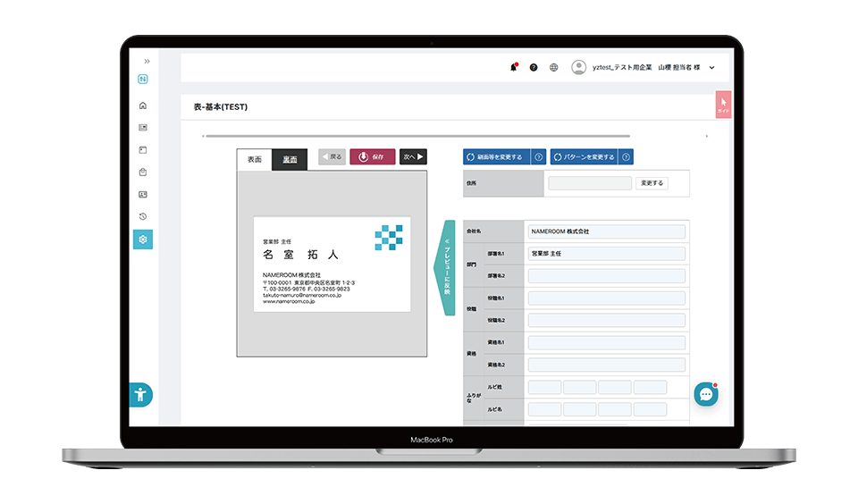Image resolution: width=858 pixels, height=504 pixels.
Task: Go to Home via sidebar house icon
Action: click(x=143, y=105)
